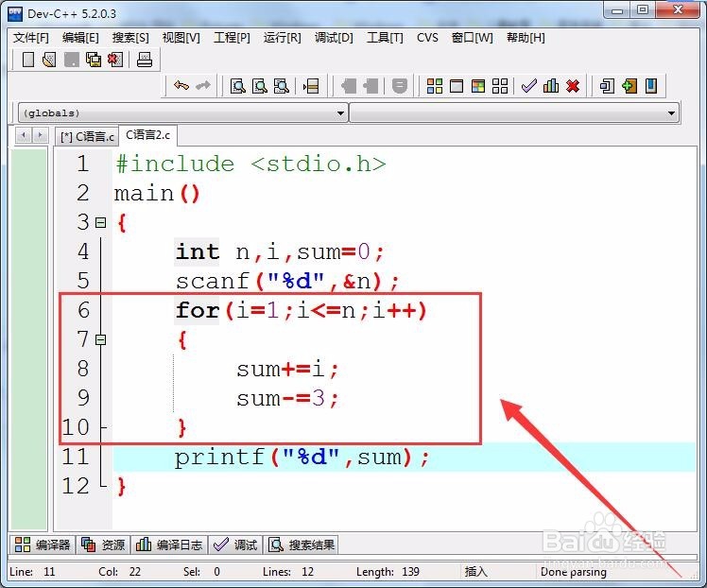Open the 调试[D] menu
This screenshot has height=588, width=707.
(334, 38)
